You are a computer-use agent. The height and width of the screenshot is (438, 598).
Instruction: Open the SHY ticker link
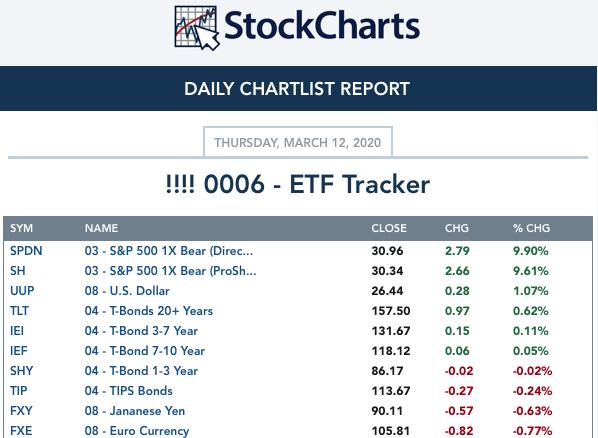21,370
